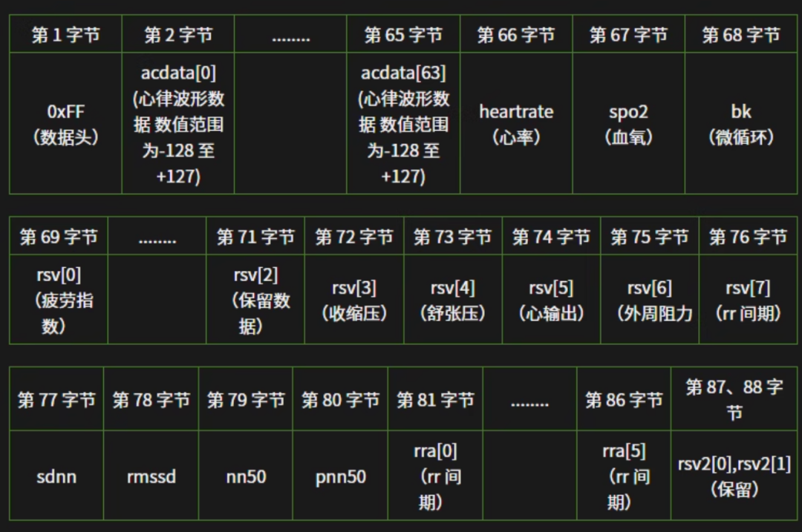Viewport: 802px width, 532px height.
Task: Select the pnn50 cell
Action: (339, 477)
